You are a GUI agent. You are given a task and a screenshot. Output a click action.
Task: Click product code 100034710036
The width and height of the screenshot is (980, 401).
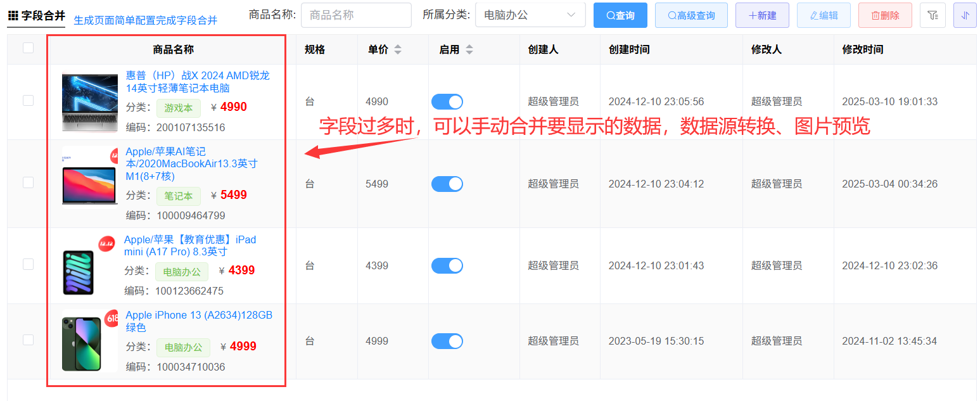[x=191, y=367]
